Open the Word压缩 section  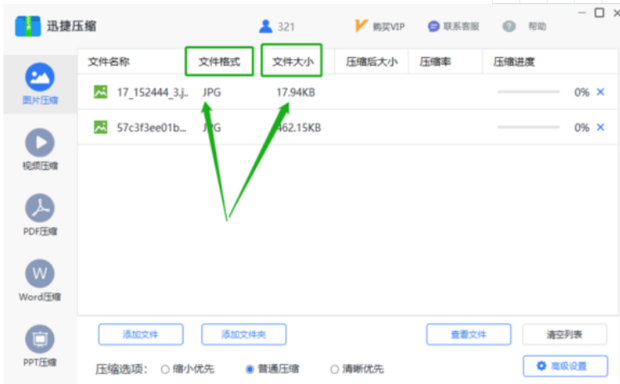[40, 280]
